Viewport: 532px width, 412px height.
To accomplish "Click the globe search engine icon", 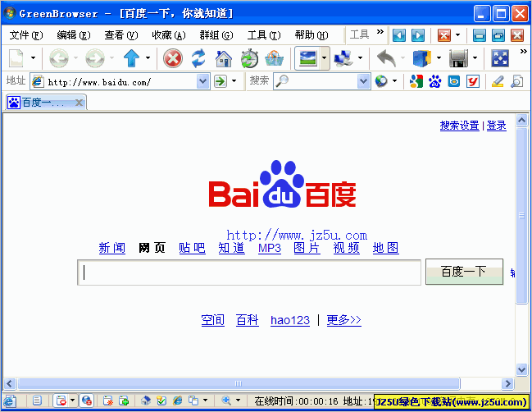I will (x=381, y=81).
